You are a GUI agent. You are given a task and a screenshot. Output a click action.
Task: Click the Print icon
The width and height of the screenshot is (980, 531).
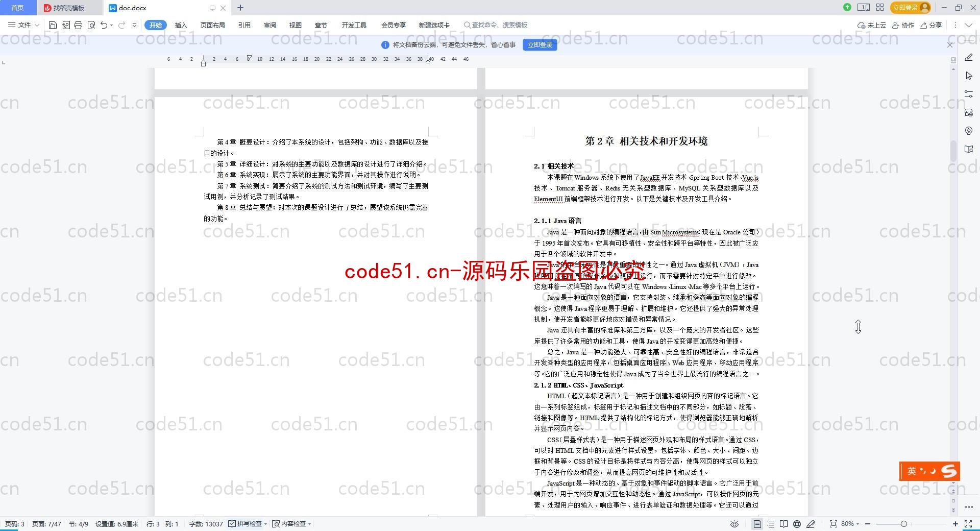pyautogui.click(x=78, y=25)
